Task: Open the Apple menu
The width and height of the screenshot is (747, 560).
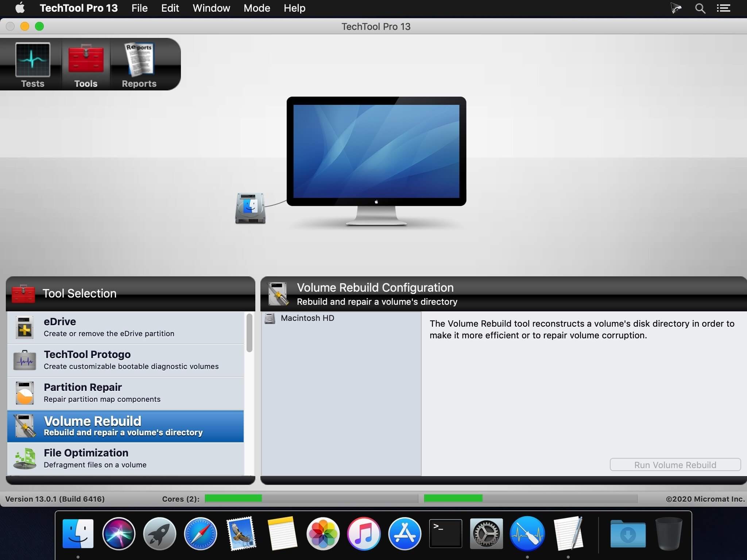Action: pyautogui.click(x=20, y=8)
